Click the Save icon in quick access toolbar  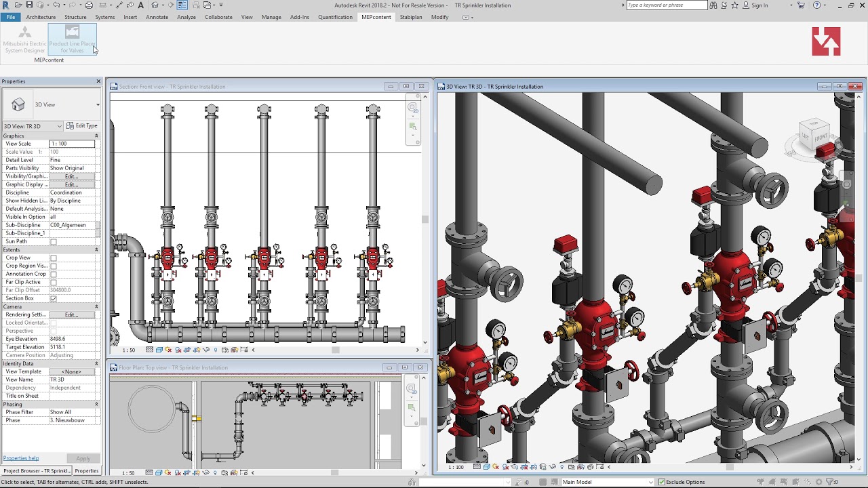pyautogui.click(x=29, y=5)
